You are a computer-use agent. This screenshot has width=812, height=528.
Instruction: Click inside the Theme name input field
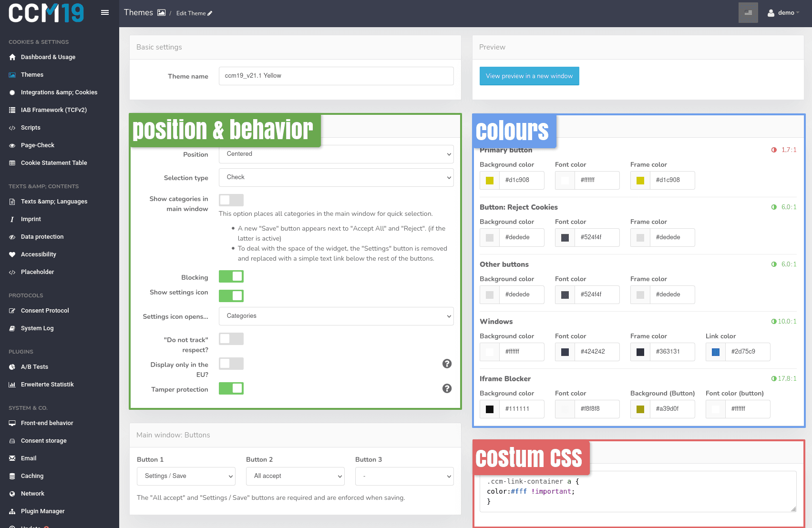point(336,76)
